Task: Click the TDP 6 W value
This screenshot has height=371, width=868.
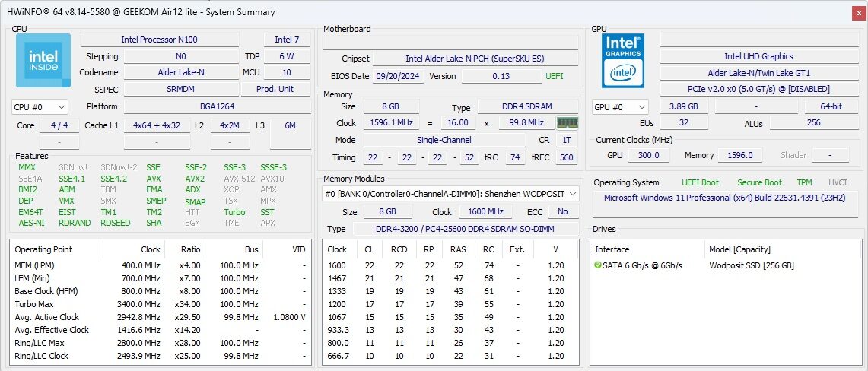Action: pos(287,56)
